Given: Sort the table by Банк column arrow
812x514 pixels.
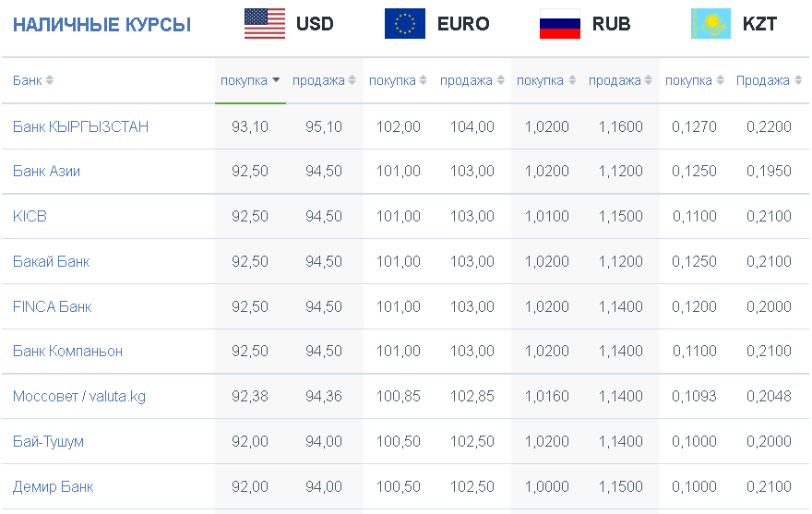Looking at the screenshot, I should tap(50, 80).
